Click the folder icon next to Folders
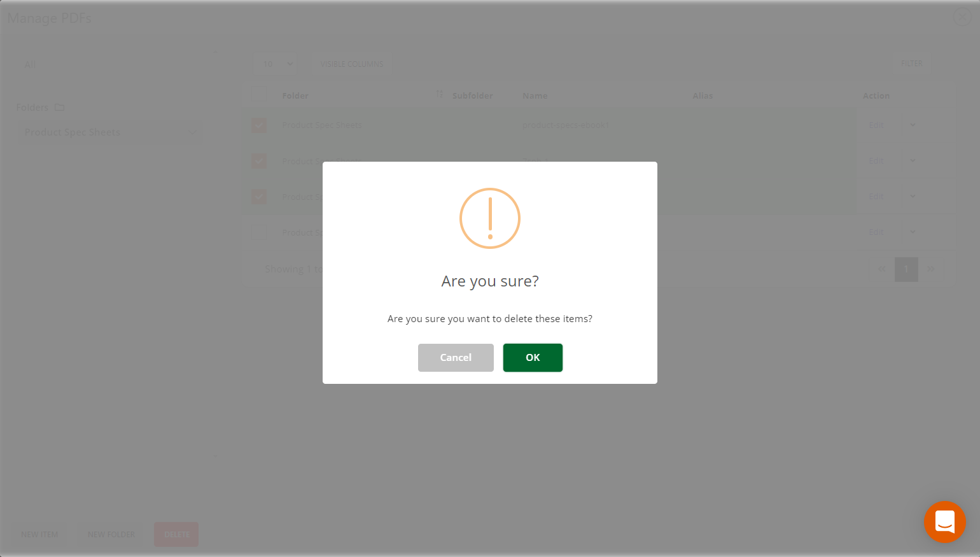This screenshot has width=980, height=557. click(60, 108)
